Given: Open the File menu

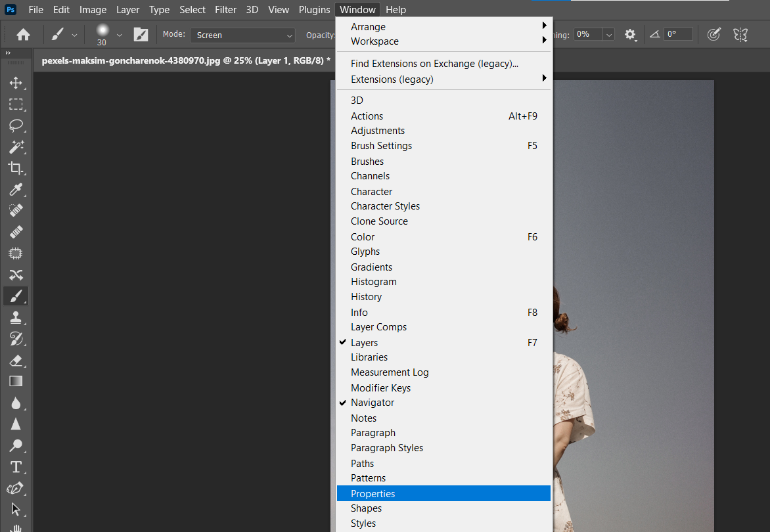Looking at the screenshot, I should tap(36, 10).
